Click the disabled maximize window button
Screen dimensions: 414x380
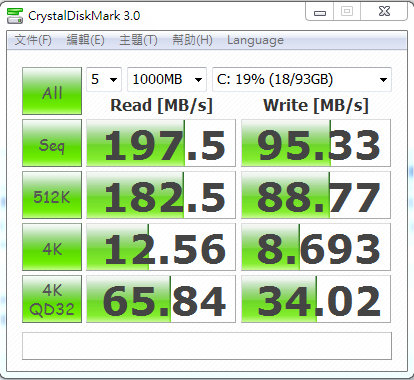coord(347,12)
